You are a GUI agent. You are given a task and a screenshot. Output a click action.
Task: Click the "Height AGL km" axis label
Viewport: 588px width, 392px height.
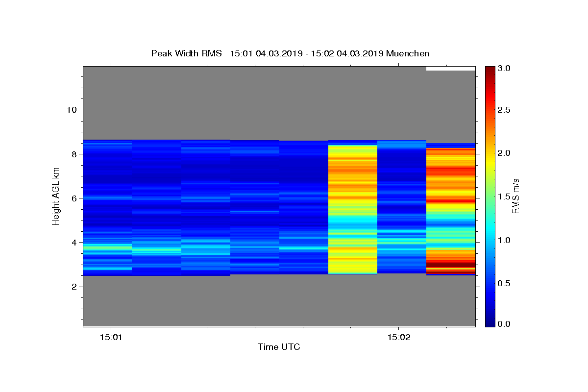point(56,196)
